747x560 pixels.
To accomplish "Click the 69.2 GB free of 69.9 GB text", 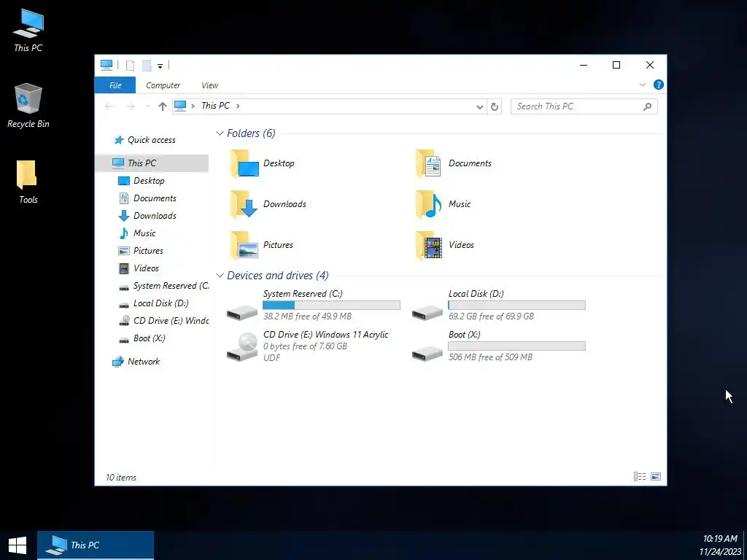I will tap(491, 316).
